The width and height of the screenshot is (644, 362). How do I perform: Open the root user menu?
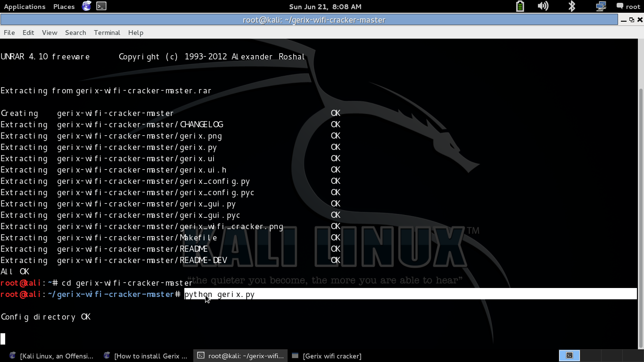628,7
